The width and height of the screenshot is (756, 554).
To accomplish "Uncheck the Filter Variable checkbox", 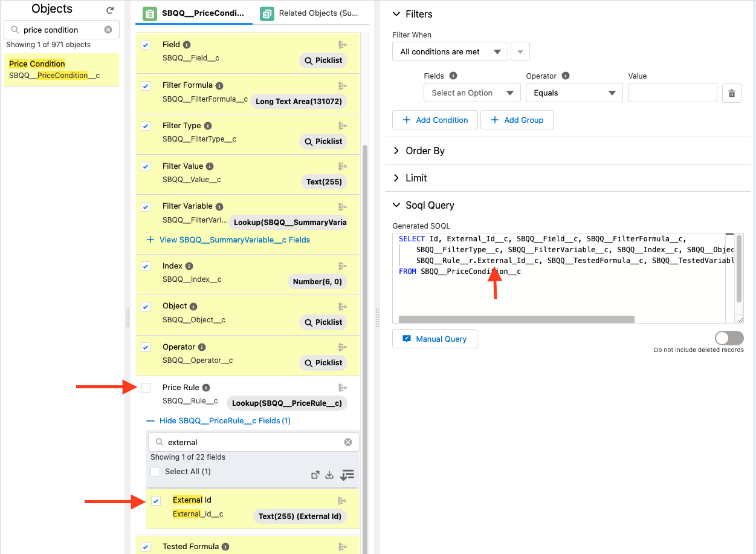I will pyautogui.click(x=146, y=207).
